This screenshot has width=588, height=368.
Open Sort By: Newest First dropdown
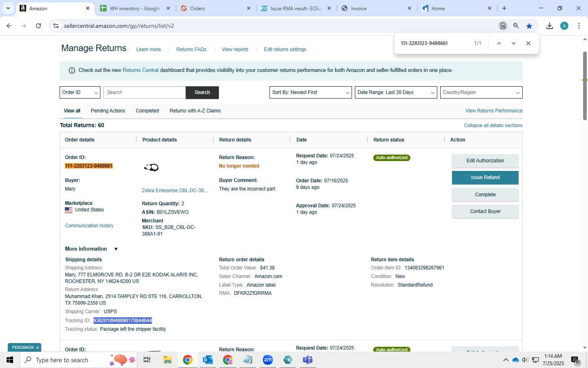point(311,92)
